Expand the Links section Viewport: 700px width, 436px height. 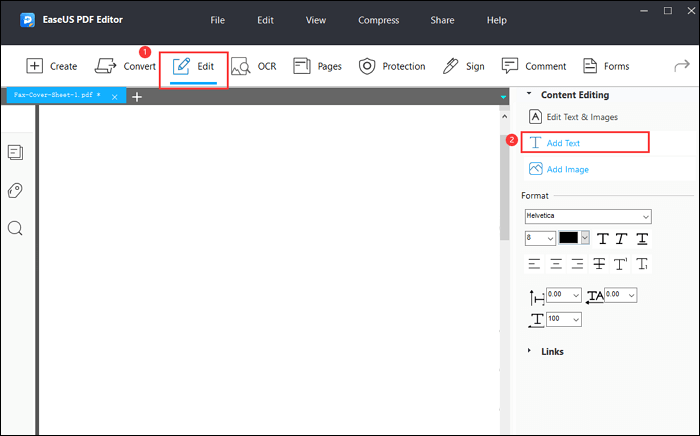tap(552, 351)
